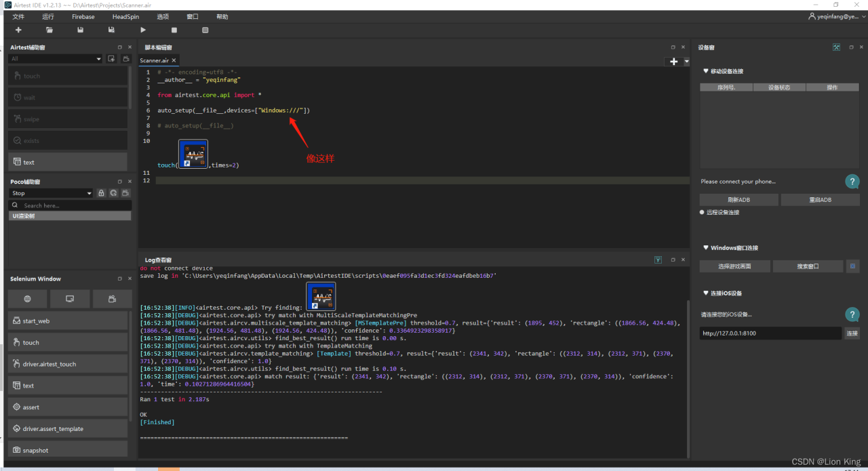Select the Airtest text command
The width and height of the screenshot is (868, 471).
click(68, 162)
